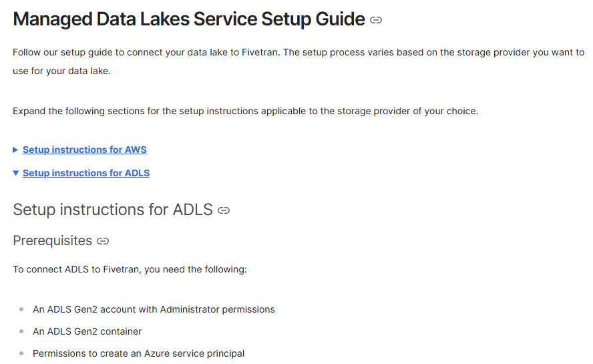Click the To connect ADLS to Fivetran sentence
The image size is (593, 364).
click(x=130, y=269)
